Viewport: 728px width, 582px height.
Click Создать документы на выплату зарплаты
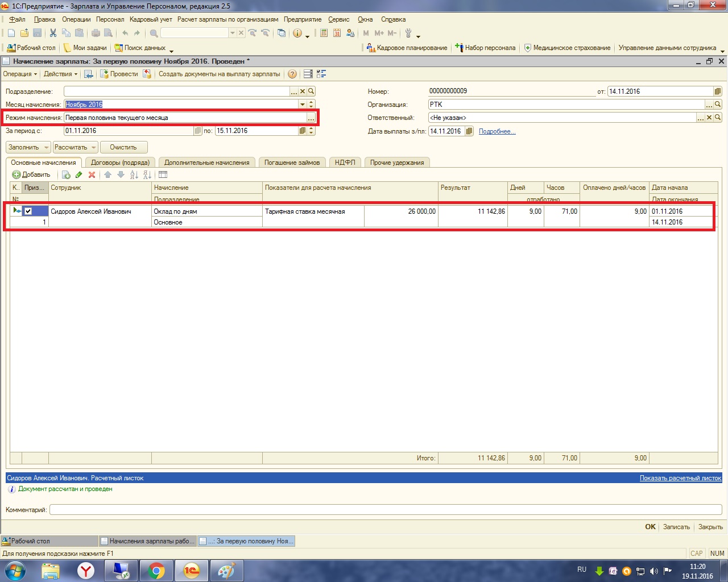[x=220, y=74]
